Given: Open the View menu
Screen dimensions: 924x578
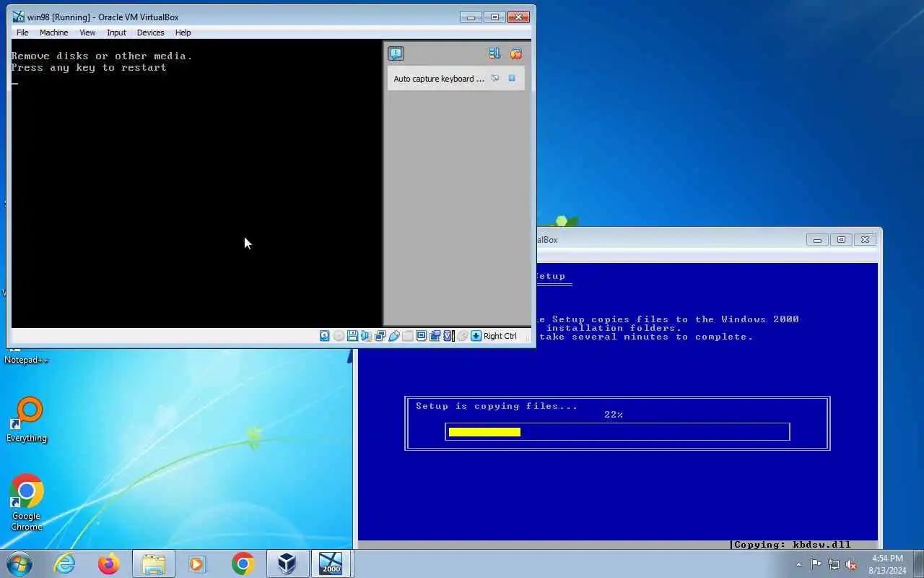Looking at the screenshot, I should click(87, 33).
